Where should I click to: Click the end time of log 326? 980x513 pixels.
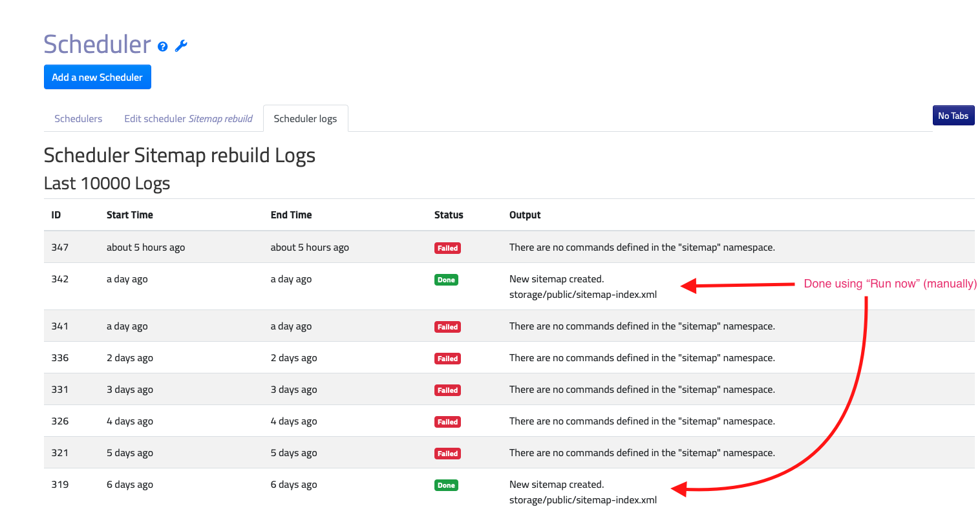click(293, 421)
